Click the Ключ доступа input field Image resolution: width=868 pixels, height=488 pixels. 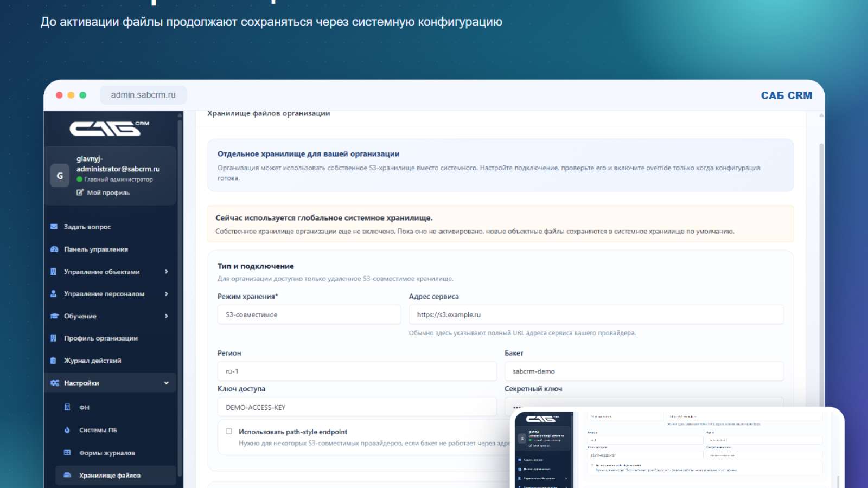point(357,407)
